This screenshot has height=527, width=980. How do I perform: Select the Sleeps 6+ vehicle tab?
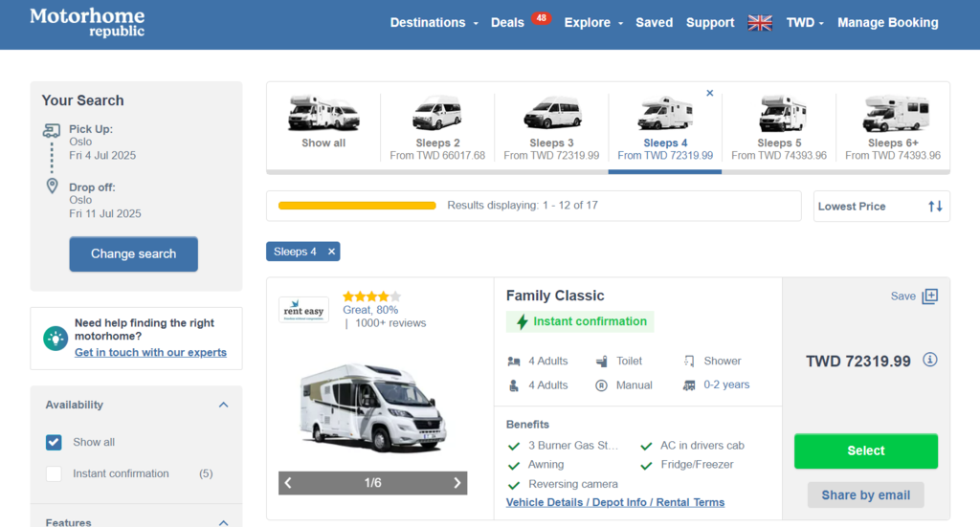click(x=892, y=127)
